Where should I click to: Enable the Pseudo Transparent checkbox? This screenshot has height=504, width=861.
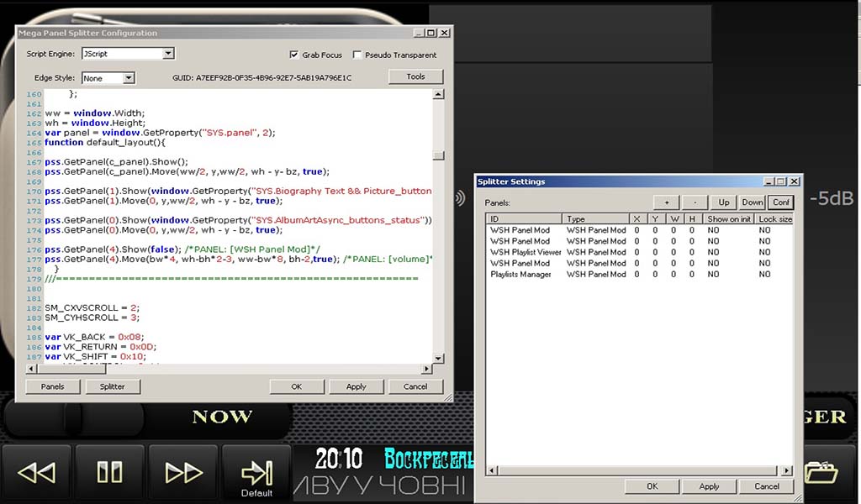click(x=357, y=55)
